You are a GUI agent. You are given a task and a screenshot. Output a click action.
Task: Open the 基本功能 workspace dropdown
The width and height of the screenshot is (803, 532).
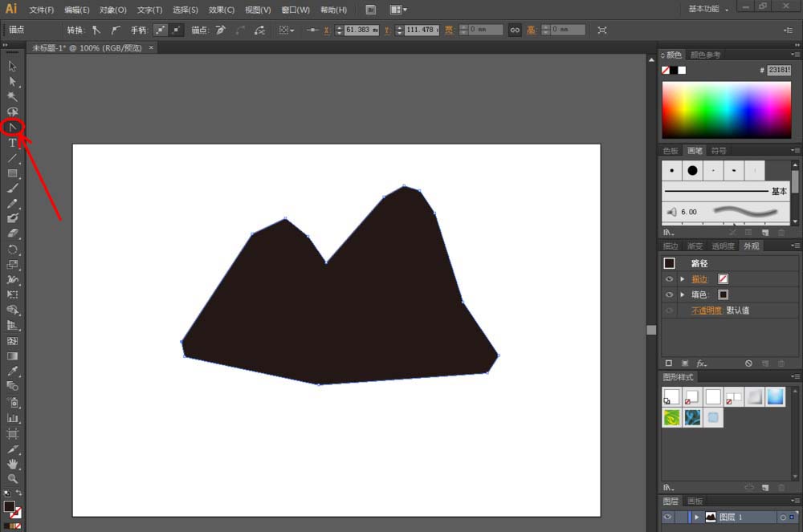[709, 9]
